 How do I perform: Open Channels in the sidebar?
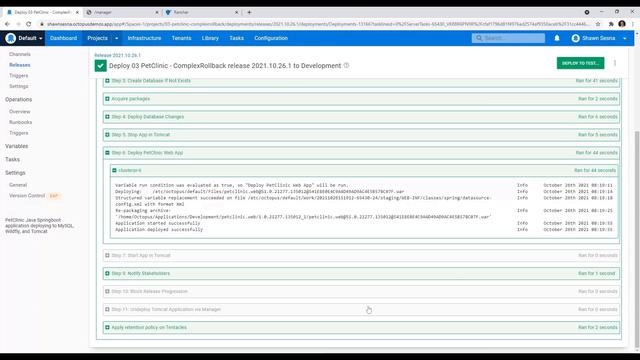pos(20,54)
